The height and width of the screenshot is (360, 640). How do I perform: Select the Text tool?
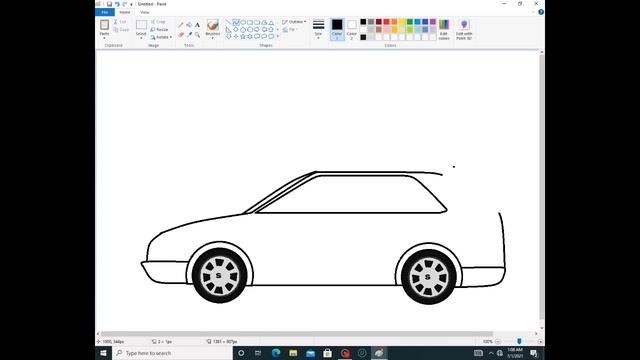198,25
